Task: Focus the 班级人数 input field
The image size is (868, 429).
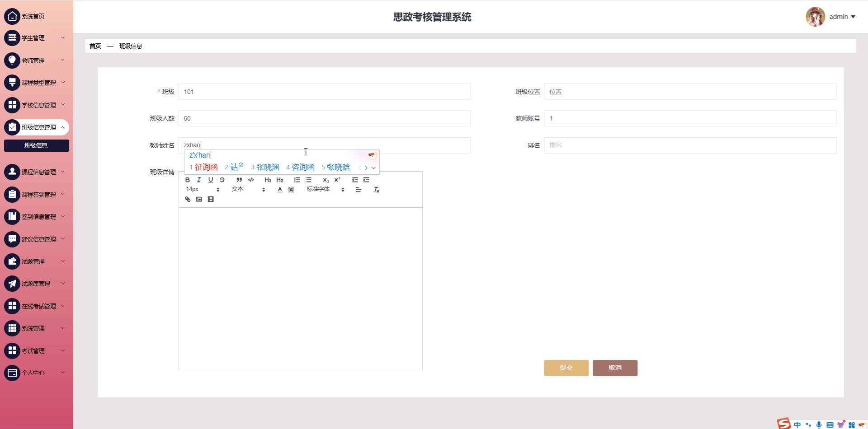Action: pos(324,118)
